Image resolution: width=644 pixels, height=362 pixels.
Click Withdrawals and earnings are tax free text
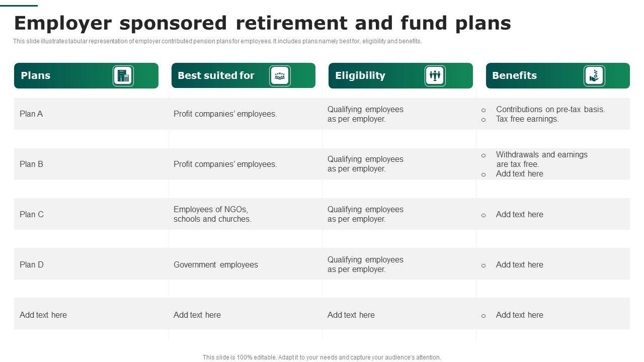541,159
